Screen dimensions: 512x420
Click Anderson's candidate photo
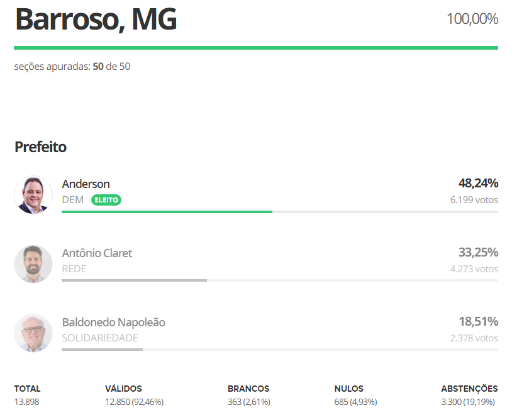(33, 194)
